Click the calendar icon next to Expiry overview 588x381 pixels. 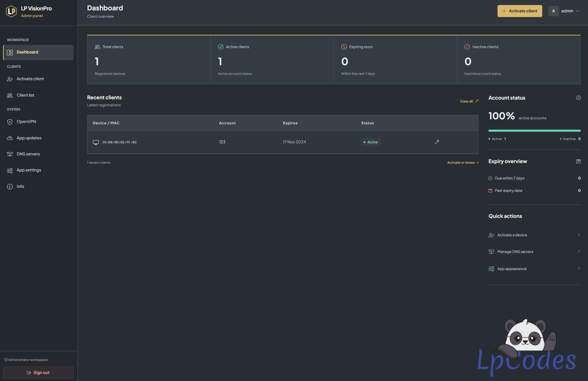coord(578,161)
